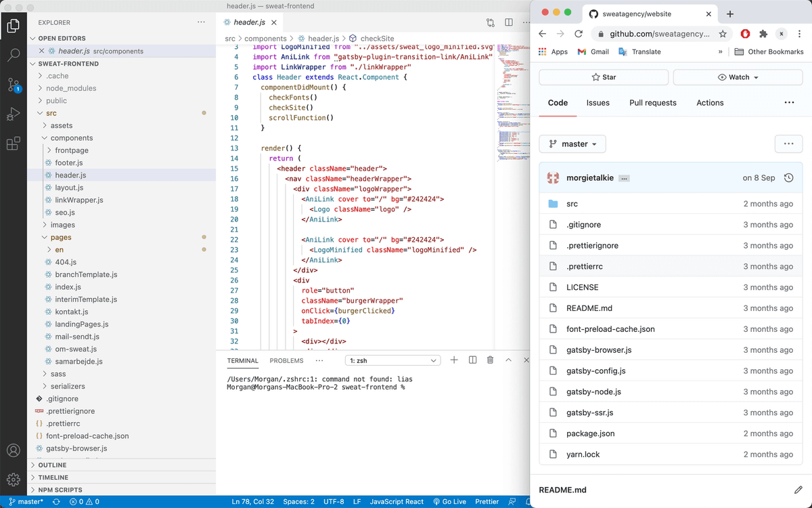Image resolution: width=812 pixels, height=508 pixels.
Task: Open Source Control view with pending change
Action: [x=14, y=85]
